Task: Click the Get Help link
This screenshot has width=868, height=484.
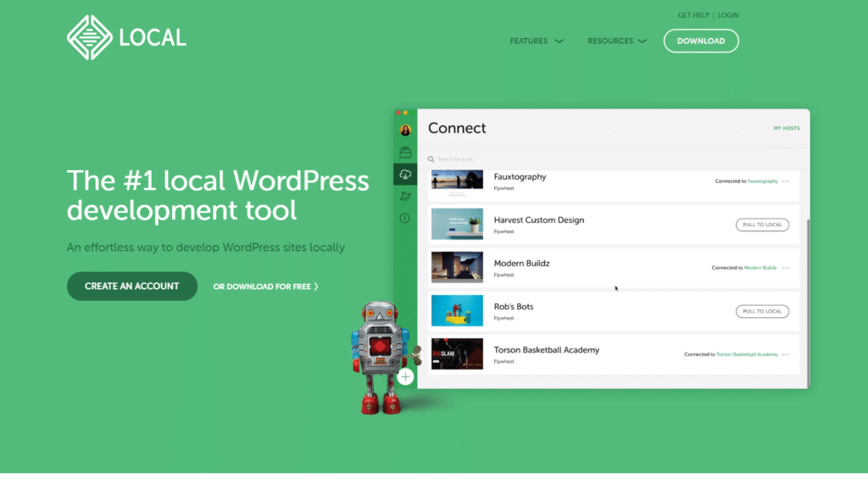Action: 693,15
